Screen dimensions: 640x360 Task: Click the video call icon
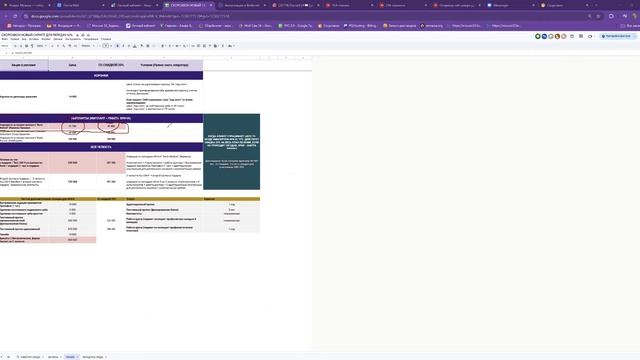(590, 36)
